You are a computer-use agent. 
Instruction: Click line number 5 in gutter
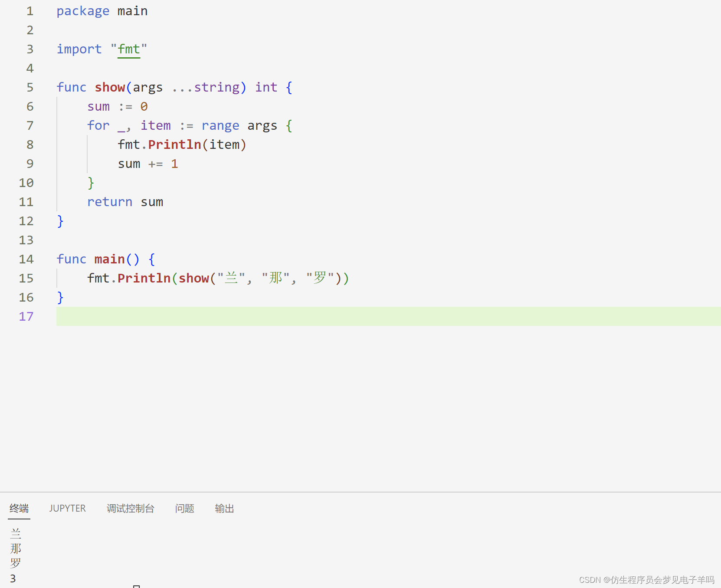pyautogui.click(x=29, y=87)
